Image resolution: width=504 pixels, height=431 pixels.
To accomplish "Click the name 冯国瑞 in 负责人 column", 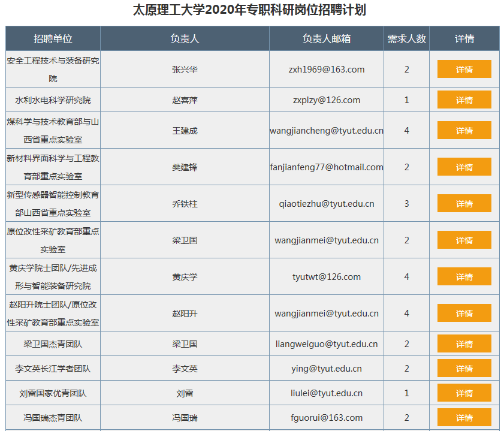I will click(185, 417).
